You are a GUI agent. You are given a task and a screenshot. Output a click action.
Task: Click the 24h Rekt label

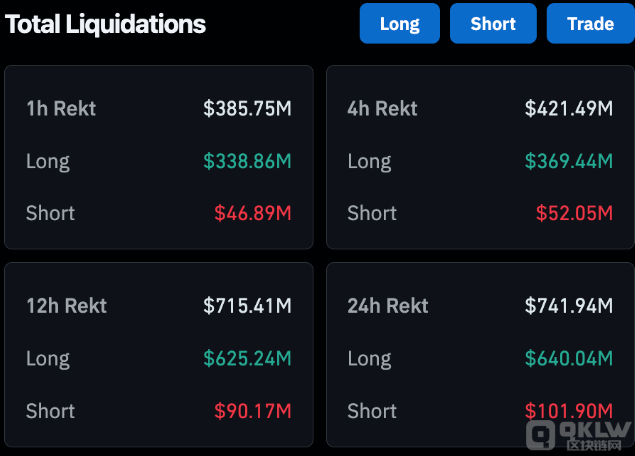click(388, 306)
